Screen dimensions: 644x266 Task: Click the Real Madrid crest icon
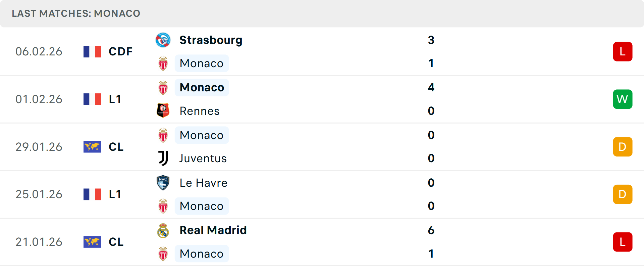[163, 230]
